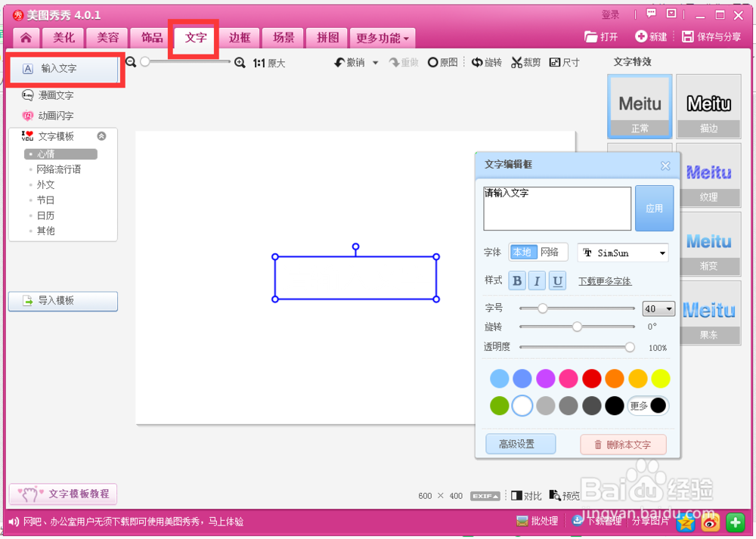The image size is (756, 539).
Task: Click 打开 to open a file
Action: pyautogui.click(x=601, y=36)
